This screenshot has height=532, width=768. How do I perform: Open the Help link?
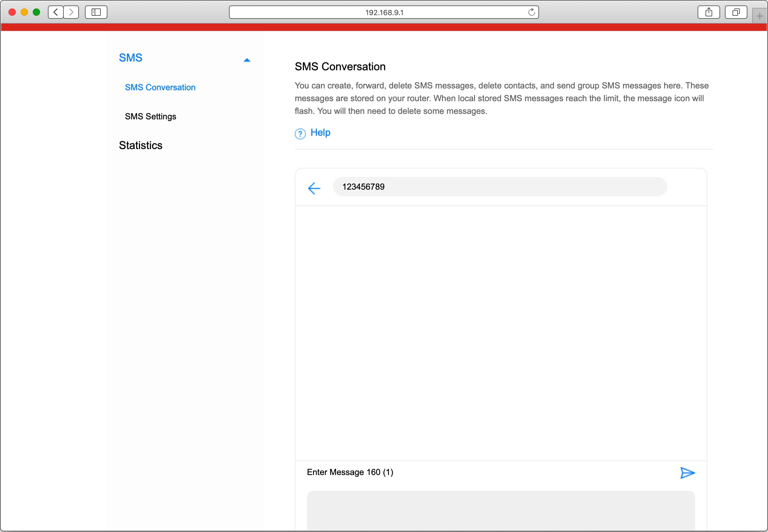(320, 132)
